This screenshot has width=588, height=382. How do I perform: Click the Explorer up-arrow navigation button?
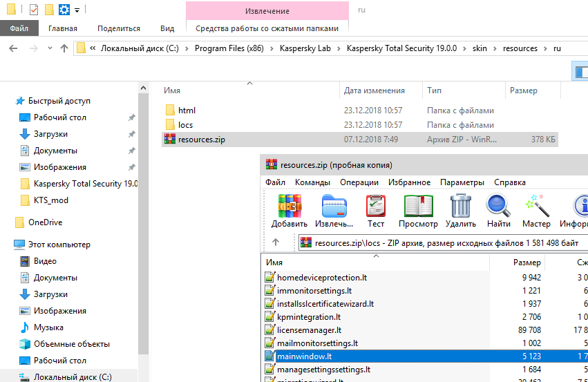64,48
